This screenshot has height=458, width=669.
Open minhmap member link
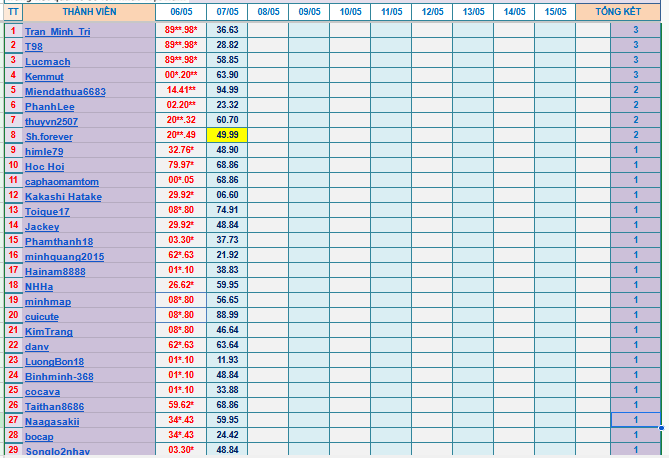pyautogui.click(x=48, y=302)
